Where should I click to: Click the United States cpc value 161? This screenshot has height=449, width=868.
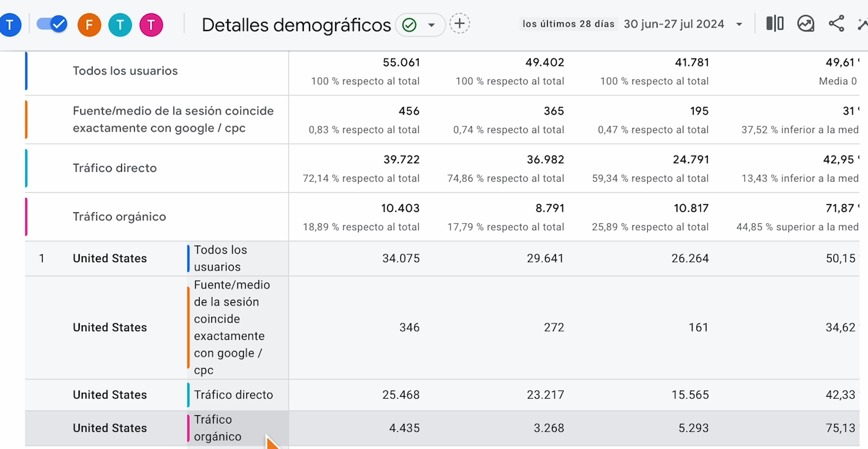(699, 327)
